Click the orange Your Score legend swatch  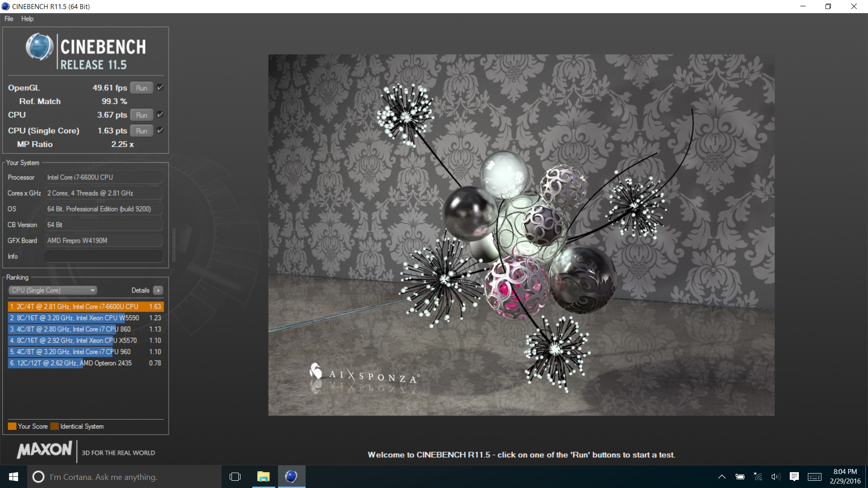[12, 426]
